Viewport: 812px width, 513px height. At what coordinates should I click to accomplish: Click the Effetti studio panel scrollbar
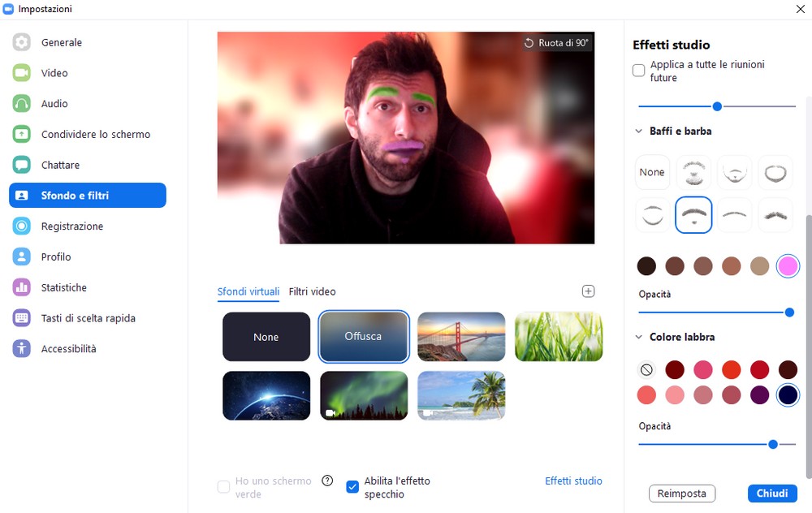808,347
